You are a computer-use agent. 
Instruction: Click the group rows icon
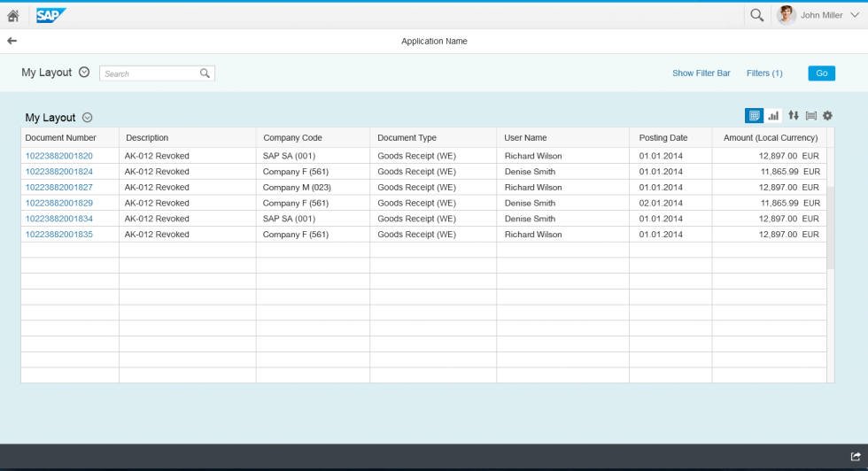pyautogui.click(x=810, y=116)
